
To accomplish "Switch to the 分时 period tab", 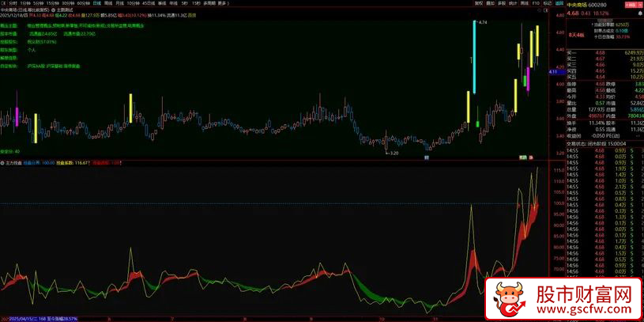I will pyautogui.click(x=14, y=3).
